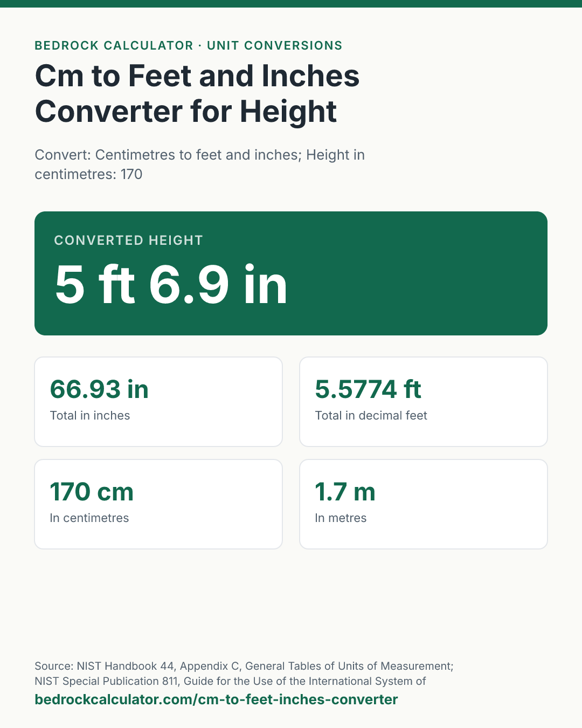Click the 'Cm to Feet and Inches Converter for Height' title
The height and width of the screenshot is (728, 582).
click(197, 93)
